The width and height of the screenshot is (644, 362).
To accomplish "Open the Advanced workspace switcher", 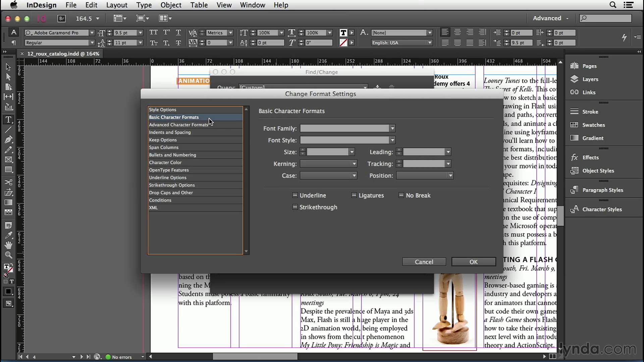I will (550, 18).
